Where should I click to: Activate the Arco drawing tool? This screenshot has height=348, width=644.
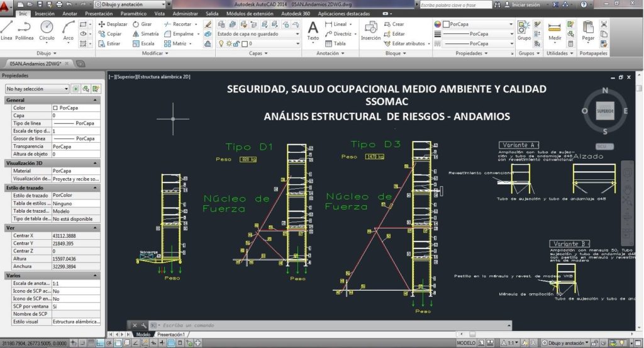(68, 29)
